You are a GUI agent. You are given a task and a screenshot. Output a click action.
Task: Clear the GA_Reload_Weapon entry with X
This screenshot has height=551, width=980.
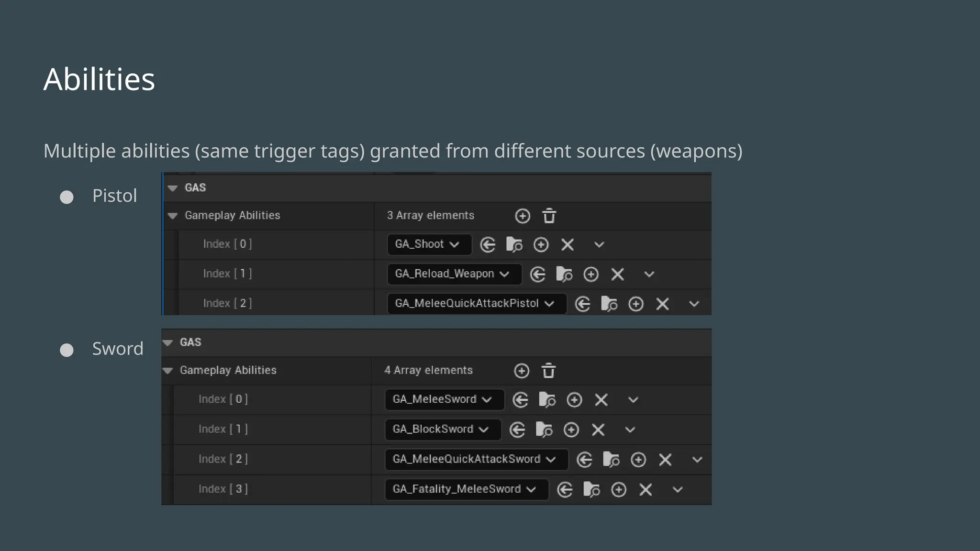pos(618,275)
